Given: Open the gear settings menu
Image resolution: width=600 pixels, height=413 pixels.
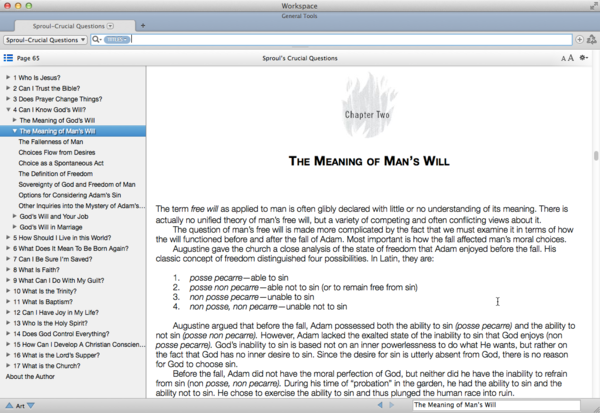Looking at the screenshot, I should (x=583, y=59).
